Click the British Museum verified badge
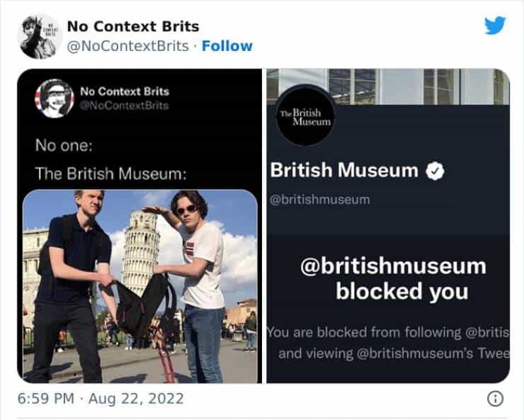Screen dimensions: 524x420 (433, 171)
